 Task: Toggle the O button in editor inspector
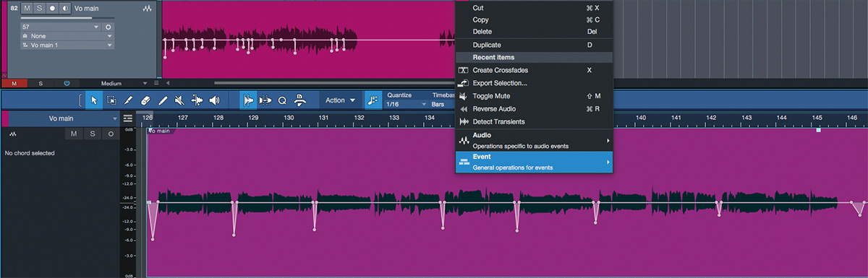(111, 134)
